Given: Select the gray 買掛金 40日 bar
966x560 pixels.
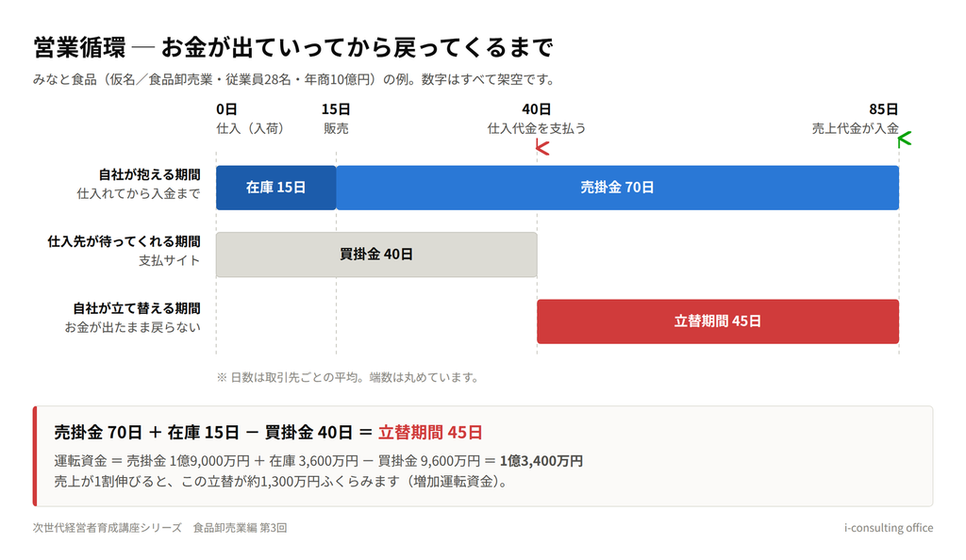Looking at the screenshot, I should [x=376, y=255].
